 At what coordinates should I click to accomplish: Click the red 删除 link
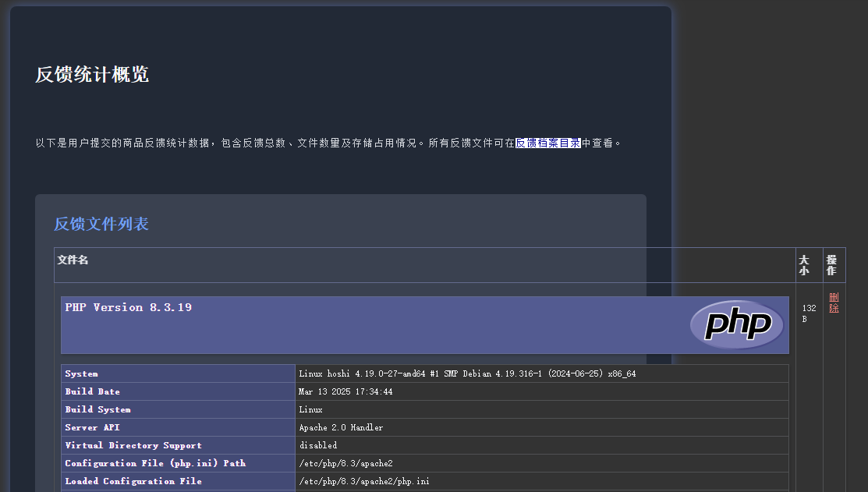(x=834, y=303)
